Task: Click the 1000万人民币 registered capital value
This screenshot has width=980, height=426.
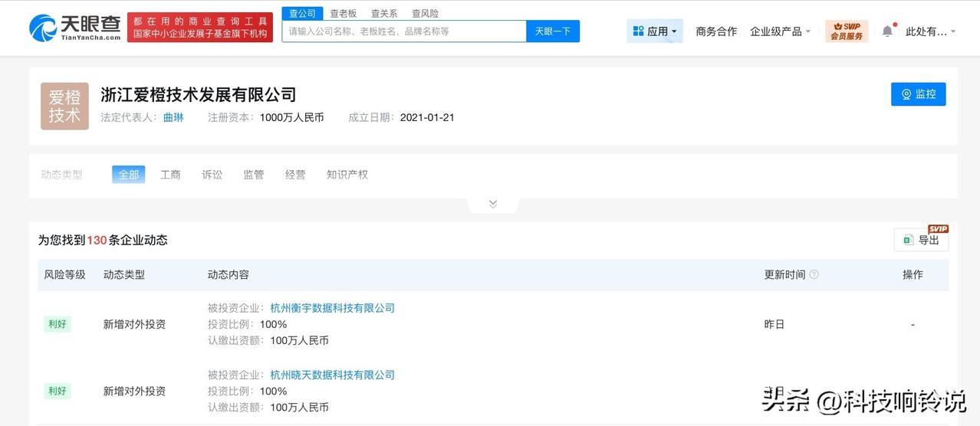Action: (291, 117)
